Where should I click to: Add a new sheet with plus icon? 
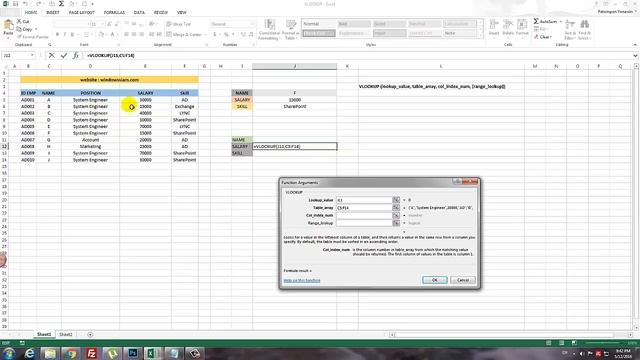[x=90, y=334]
